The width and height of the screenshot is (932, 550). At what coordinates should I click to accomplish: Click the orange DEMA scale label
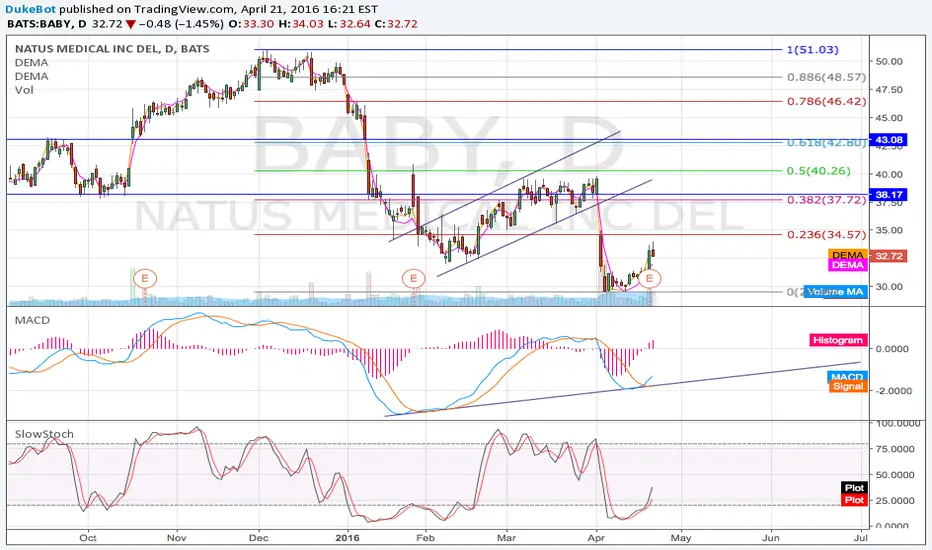pyautogui.click(x=847, y=255)
